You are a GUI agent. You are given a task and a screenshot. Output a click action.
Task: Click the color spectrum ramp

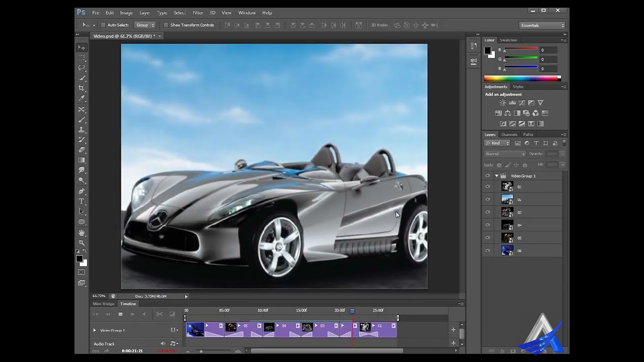pyautogui.click(x=522, y=78)
